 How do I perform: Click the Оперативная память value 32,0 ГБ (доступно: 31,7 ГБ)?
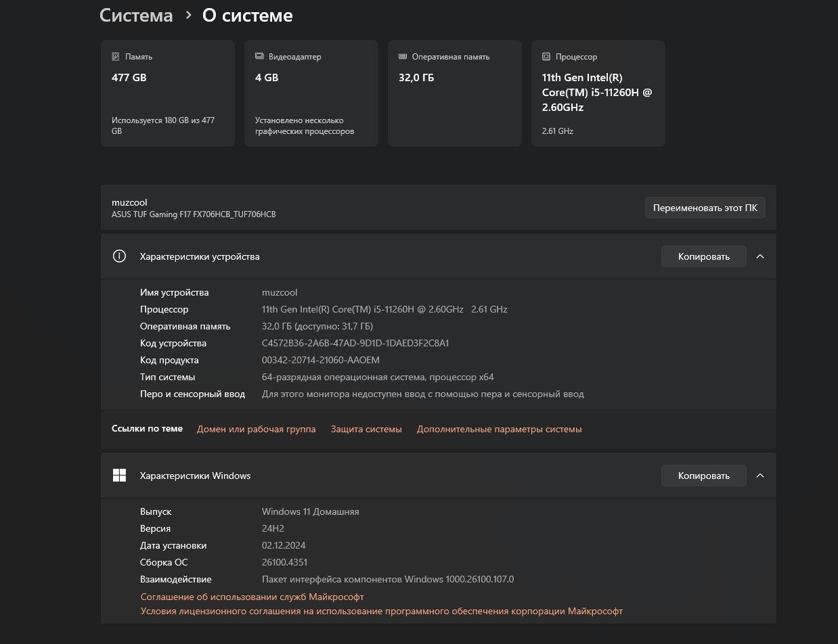click(x=317, y=326)
